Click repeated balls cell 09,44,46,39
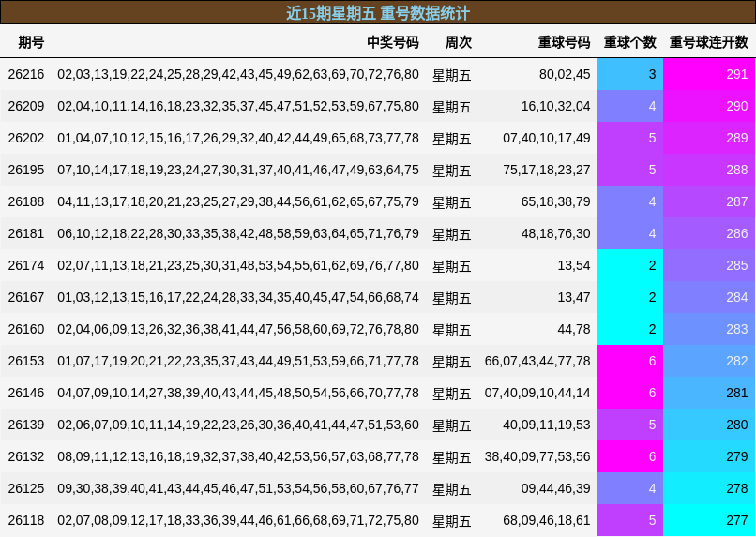The width and height of the screenshot is (756, 537). tap(555, 488)
